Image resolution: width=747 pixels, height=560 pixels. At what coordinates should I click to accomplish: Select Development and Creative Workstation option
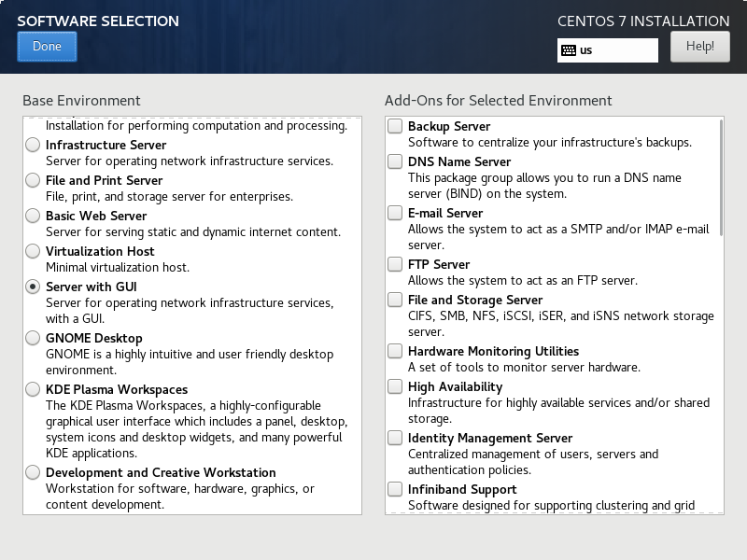[x=33, y=472]
